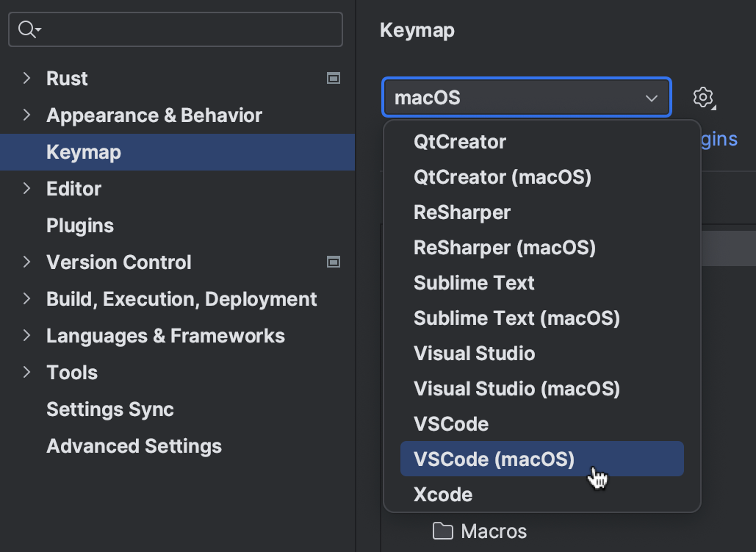Image resolution: width=756 pixels, height=552 pixels.
Task: Expand Languages & Frameworks section
Action: tap(27, 335)
